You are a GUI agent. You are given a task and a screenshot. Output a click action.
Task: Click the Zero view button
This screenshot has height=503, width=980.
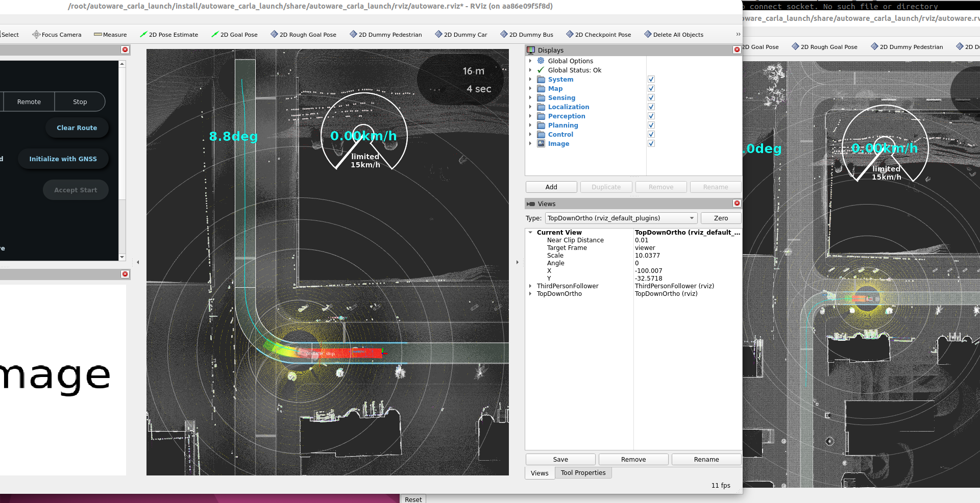[x=721, y=218]
